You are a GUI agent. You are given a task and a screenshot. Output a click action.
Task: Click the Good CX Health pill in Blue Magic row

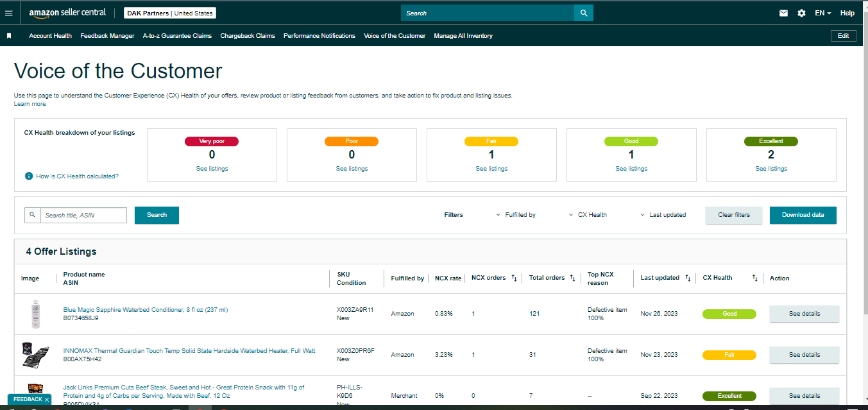729,314
